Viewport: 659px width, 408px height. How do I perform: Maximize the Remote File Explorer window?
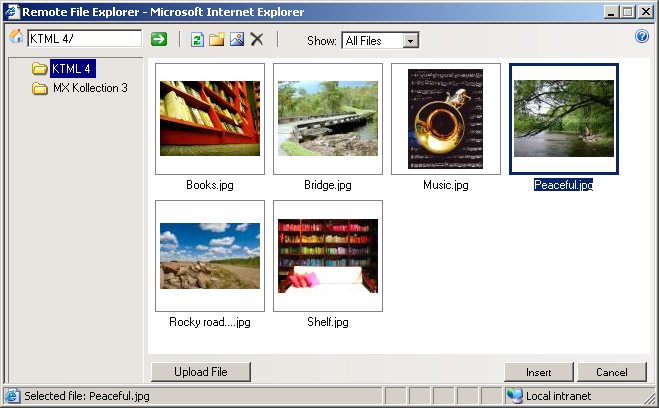pos(627,12)
